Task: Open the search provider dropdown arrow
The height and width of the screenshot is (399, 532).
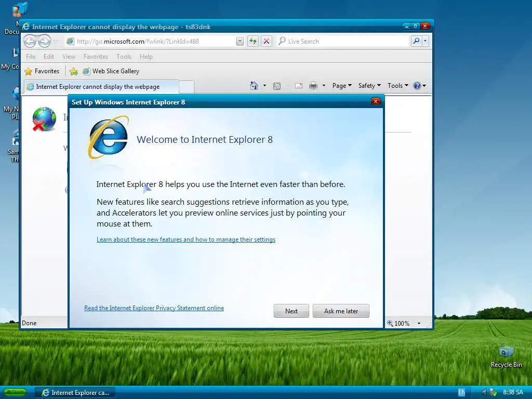Action: (x=425, y=42)
